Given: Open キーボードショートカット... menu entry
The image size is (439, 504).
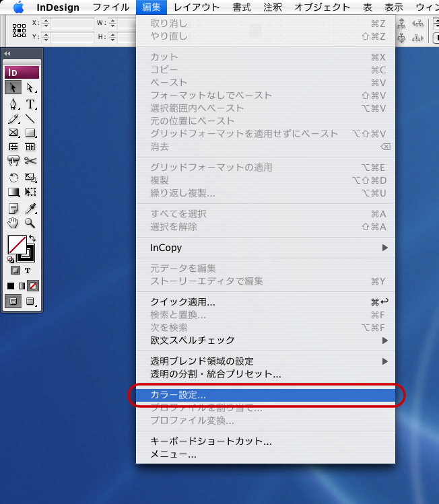Looking at the screenshot, I should point(211,441).
